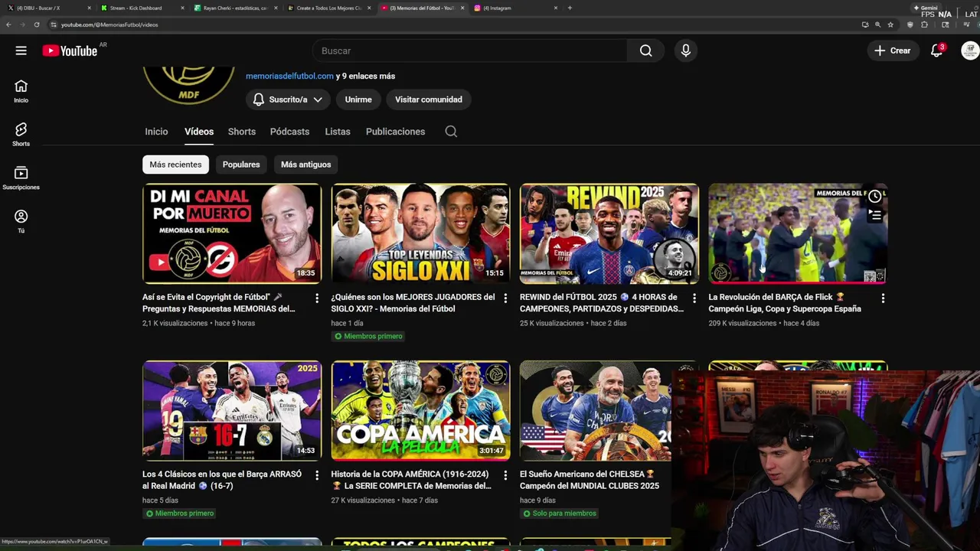The height and width of the screenshot is (551, 980).
Task: Expand the Suscrito/a notification dropdown
Action: click(x=287, y=99)
